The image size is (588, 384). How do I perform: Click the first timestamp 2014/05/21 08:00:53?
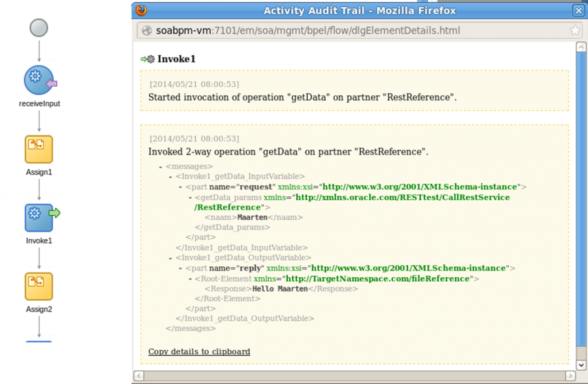(x=194, y=84)
